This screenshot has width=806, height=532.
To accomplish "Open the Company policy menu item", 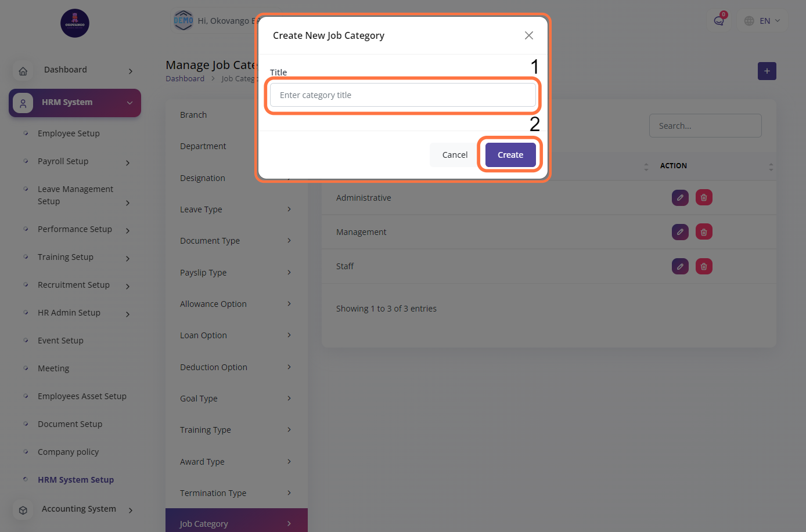I will [68, 452].
